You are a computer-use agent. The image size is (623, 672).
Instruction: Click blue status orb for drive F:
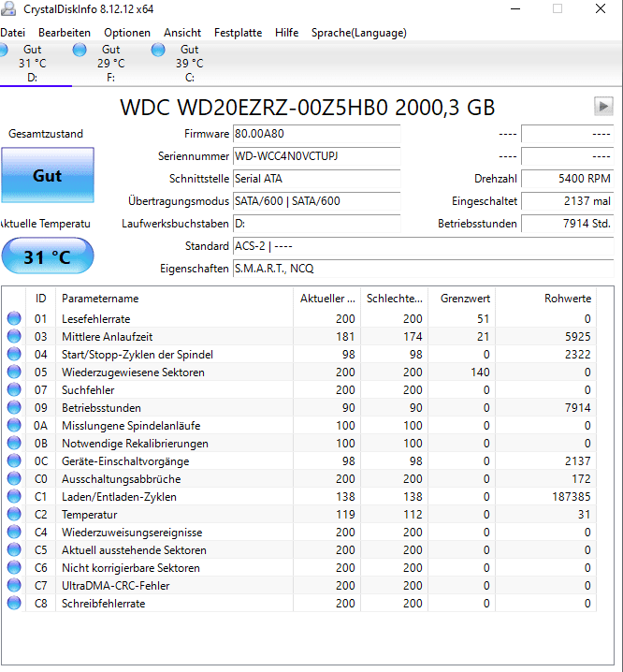[x=80, y=50]
